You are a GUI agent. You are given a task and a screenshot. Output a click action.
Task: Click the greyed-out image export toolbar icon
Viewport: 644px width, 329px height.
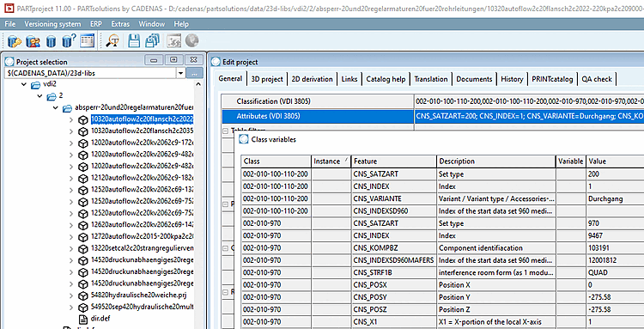point(173,40)
